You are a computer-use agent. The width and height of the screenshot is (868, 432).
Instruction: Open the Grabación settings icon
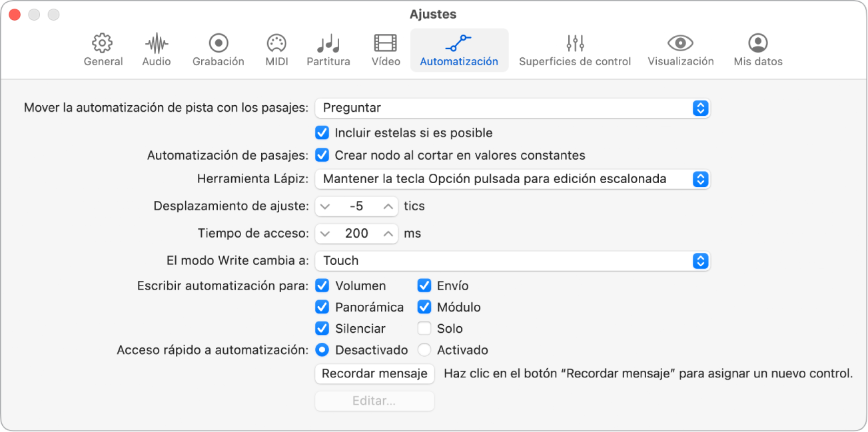[218, 49]
